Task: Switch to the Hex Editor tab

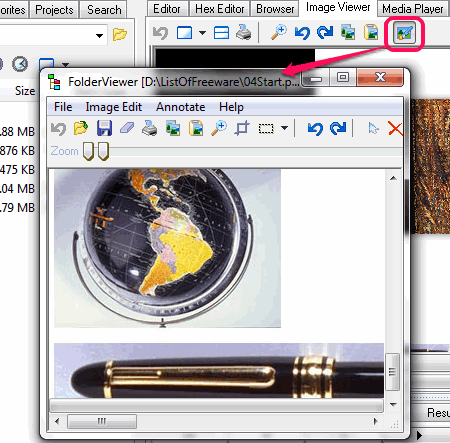Action: 220,9
